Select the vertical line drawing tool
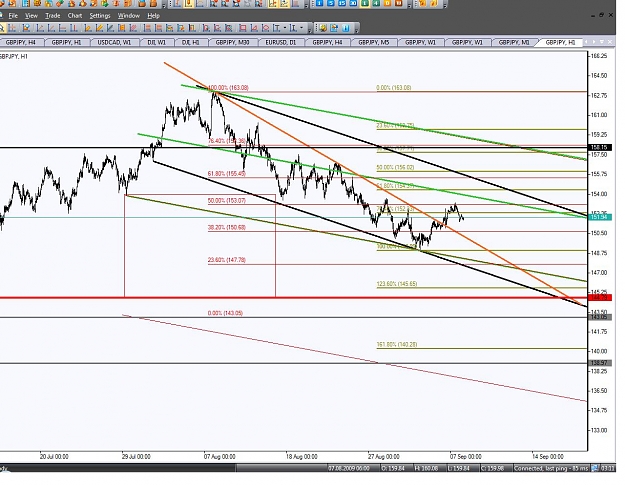 click(73, 28)
